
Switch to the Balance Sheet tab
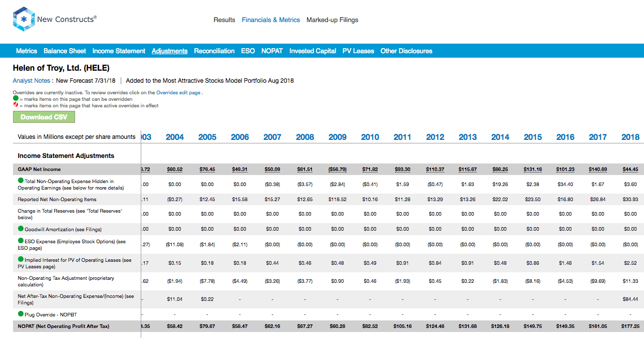coord(65,51)
